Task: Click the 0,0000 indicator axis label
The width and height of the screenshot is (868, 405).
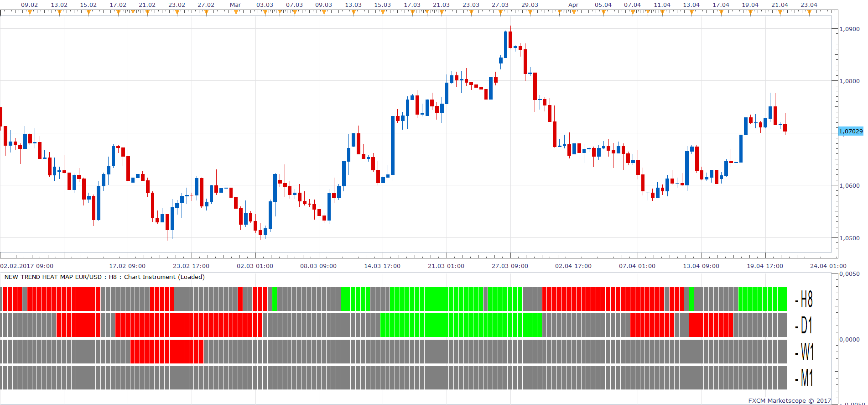Action: click(x=849, y=339)
